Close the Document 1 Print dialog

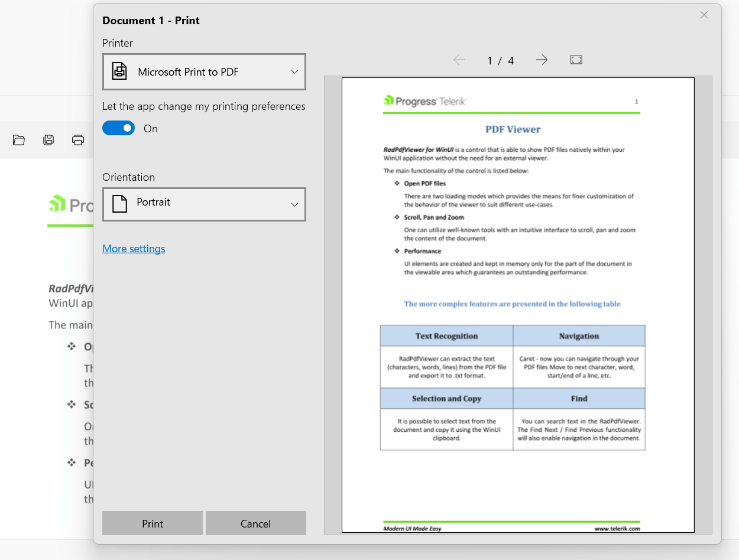pos(704,15)
